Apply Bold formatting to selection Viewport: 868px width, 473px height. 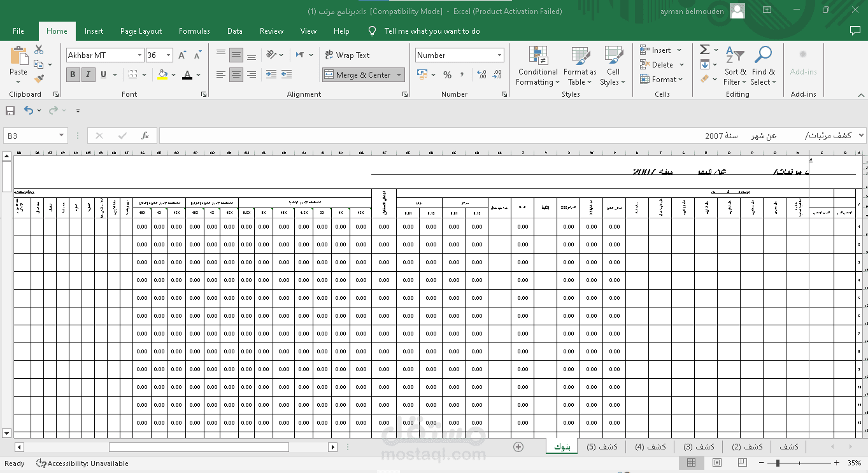[73, 74]
